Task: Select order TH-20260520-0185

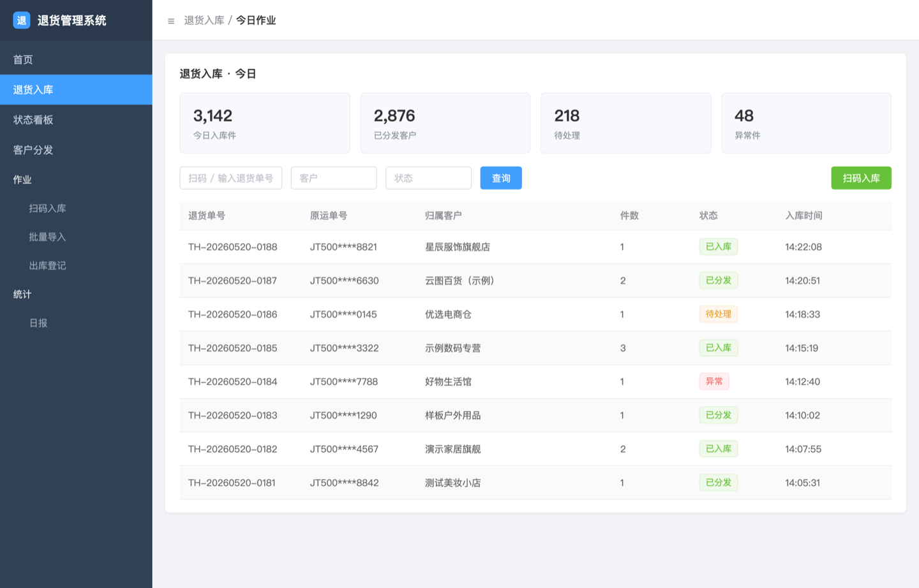Action: pyautogui.click(x=233, y=348)
